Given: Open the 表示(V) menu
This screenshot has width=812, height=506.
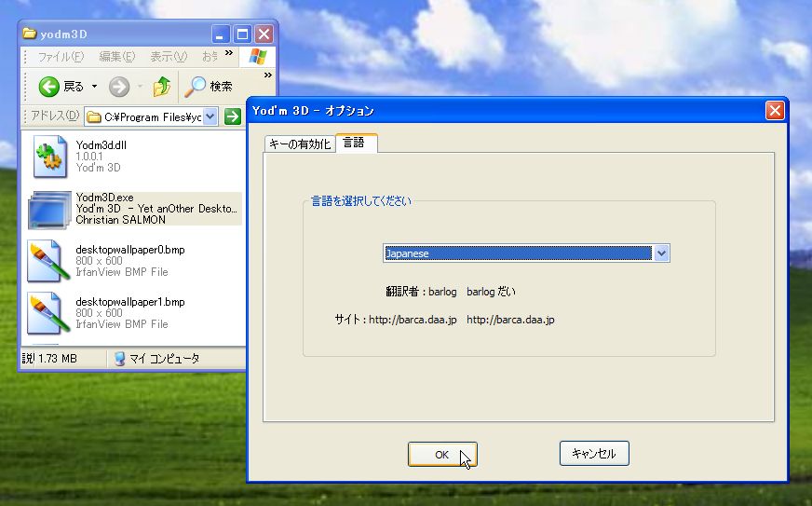Looking at the screenshot, I should [x=169, y=57].
